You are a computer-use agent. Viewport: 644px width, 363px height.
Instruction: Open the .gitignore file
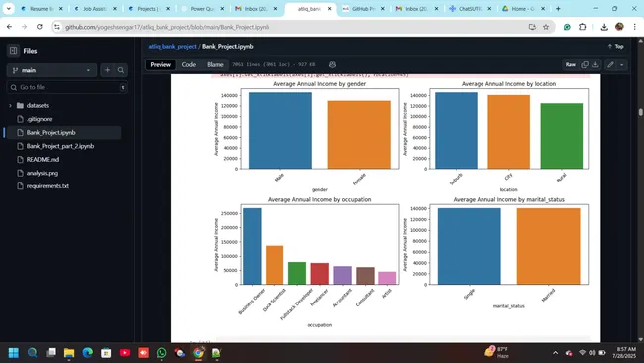tap(39, 119)
